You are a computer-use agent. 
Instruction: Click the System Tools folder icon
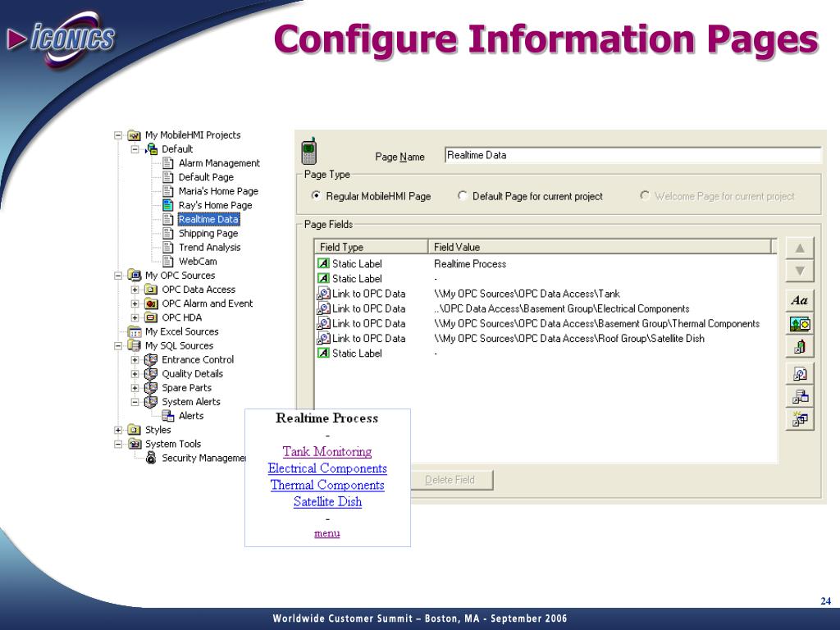[x=134, y=444]
